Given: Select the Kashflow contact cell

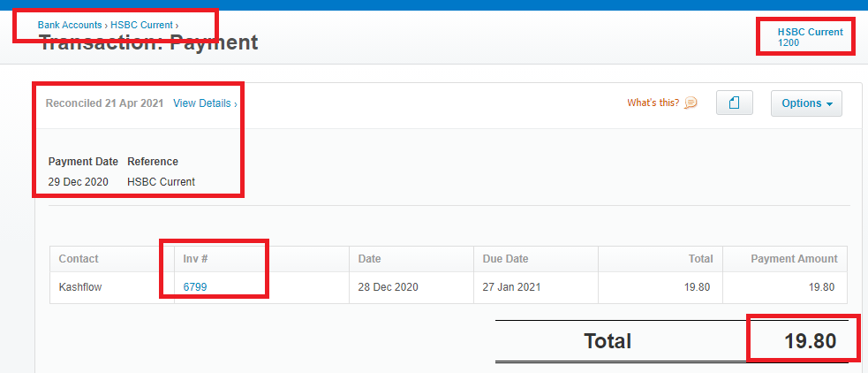Looking at the screenshot, I should (112, 287).
